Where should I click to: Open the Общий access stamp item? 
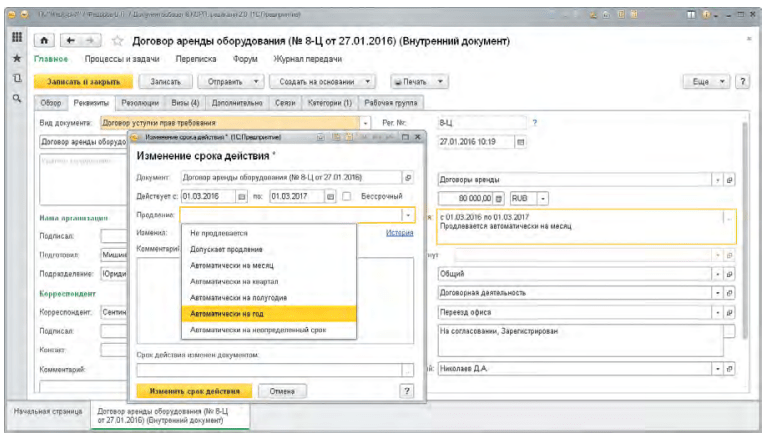pyautogui.click(x=729, y=274)
